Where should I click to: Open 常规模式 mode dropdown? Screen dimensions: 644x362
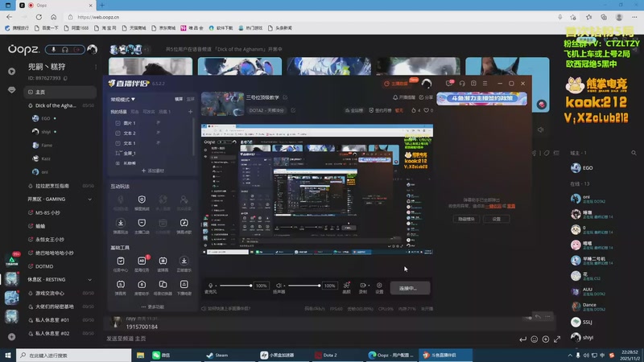tap(123, 99)
